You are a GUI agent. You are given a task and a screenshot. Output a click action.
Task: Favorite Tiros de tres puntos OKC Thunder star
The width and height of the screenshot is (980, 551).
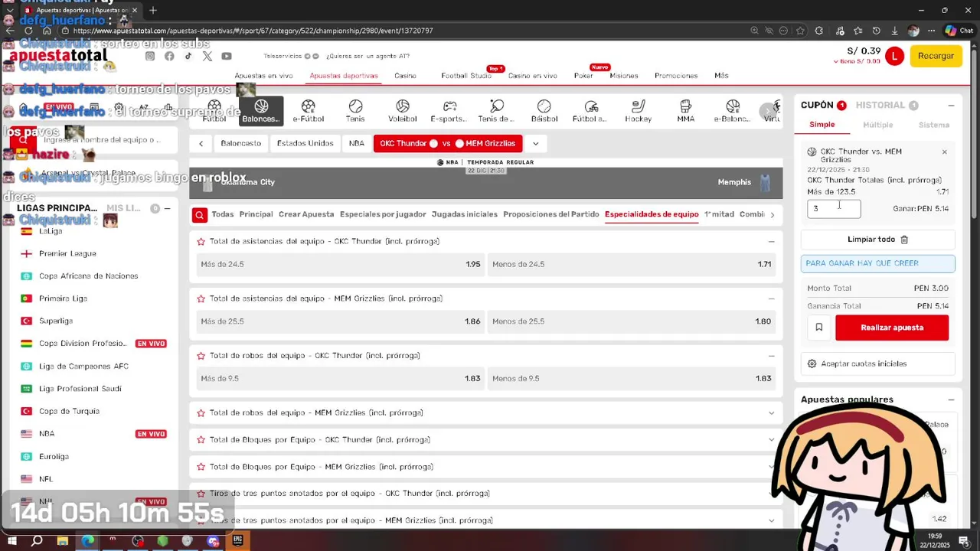[x=201, y=494]
